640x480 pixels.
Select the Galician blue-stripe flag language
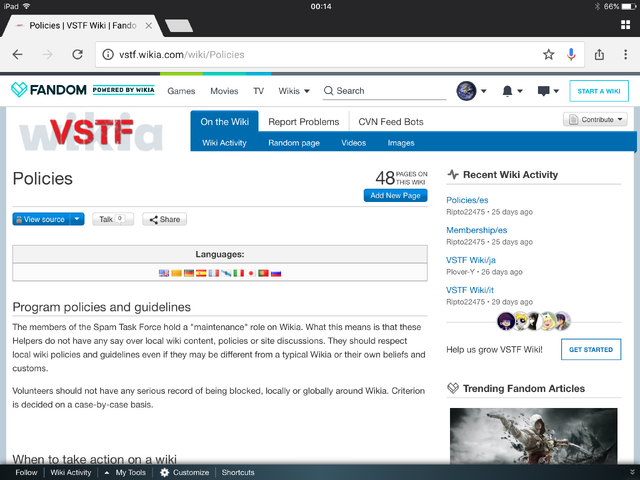pos(226,273)
